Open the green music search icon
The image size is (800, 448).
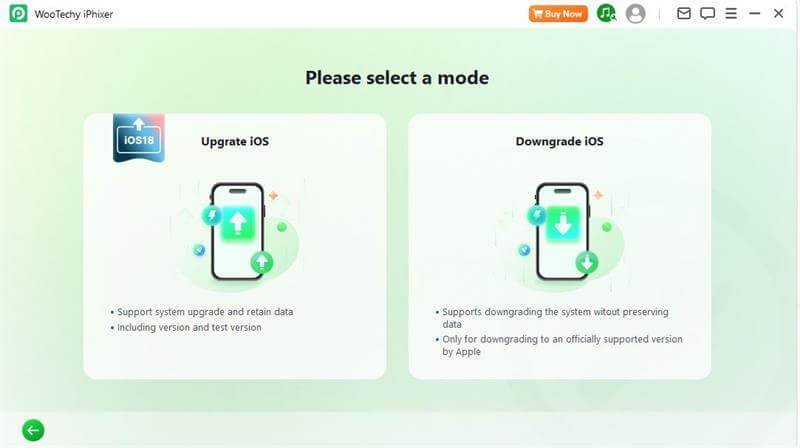(x=606, y=14)
